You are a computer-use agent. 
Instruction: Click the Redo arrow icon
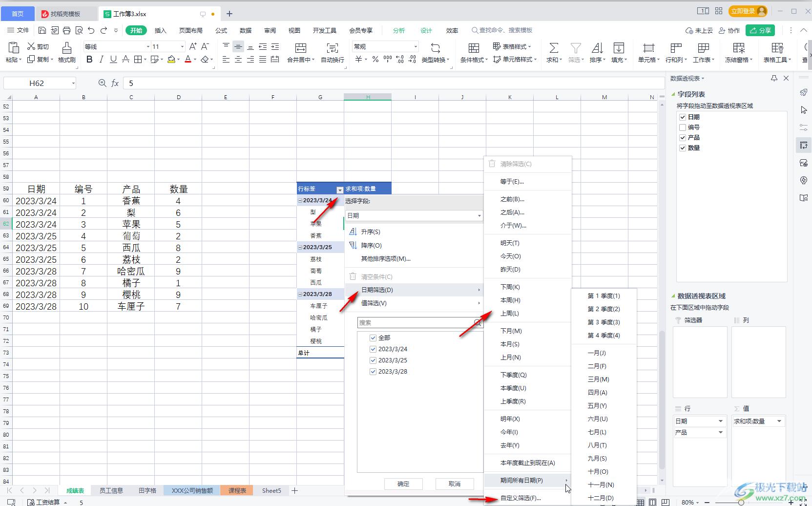[104, 30]
